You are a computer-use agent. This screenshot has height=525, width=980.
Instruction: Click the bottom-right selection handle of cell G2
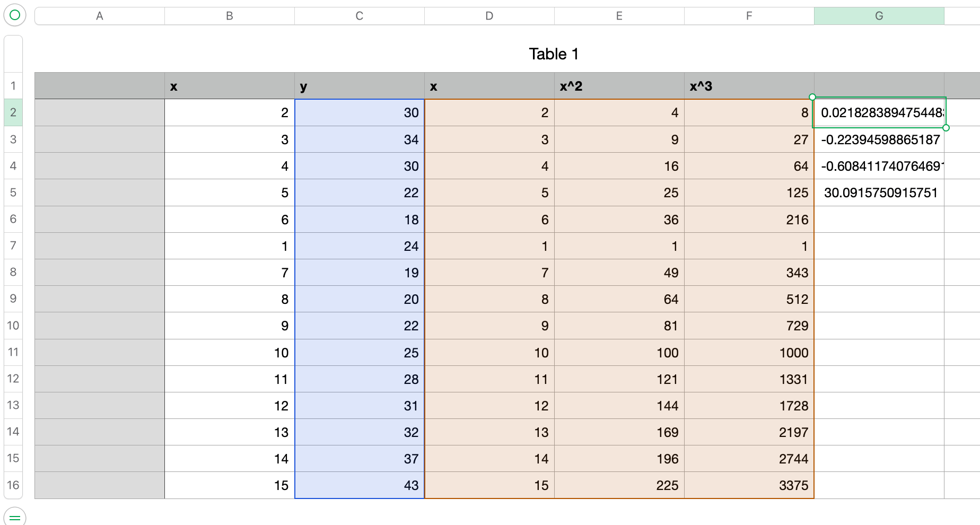pyautogui.click(x=946, y=128)
